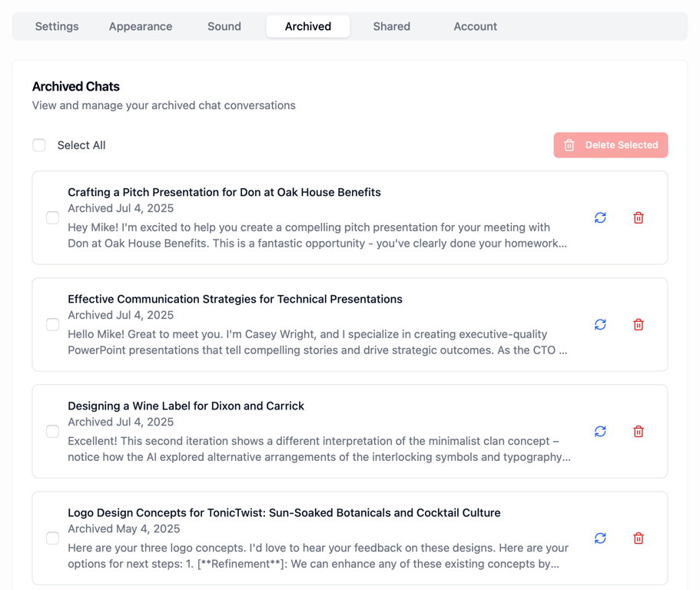Delete the Crafting a Pitch Presentation chat
This screenshot has width=700, height=590.
pos(639,218)
